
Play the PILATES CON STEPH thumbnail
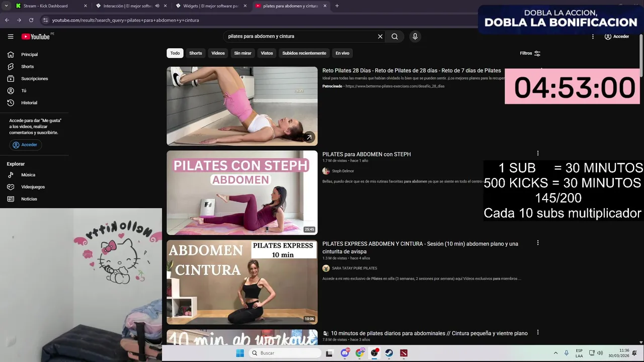point(242,193)
